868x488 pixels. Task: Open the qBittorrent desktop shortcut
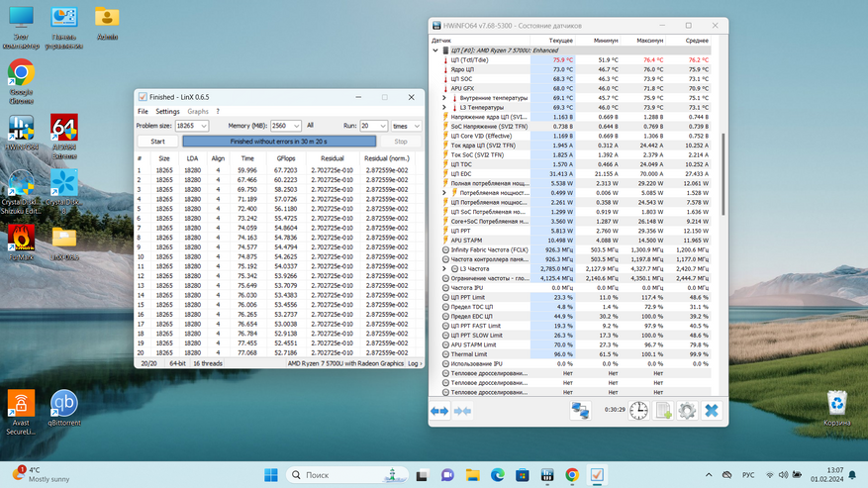64,404
